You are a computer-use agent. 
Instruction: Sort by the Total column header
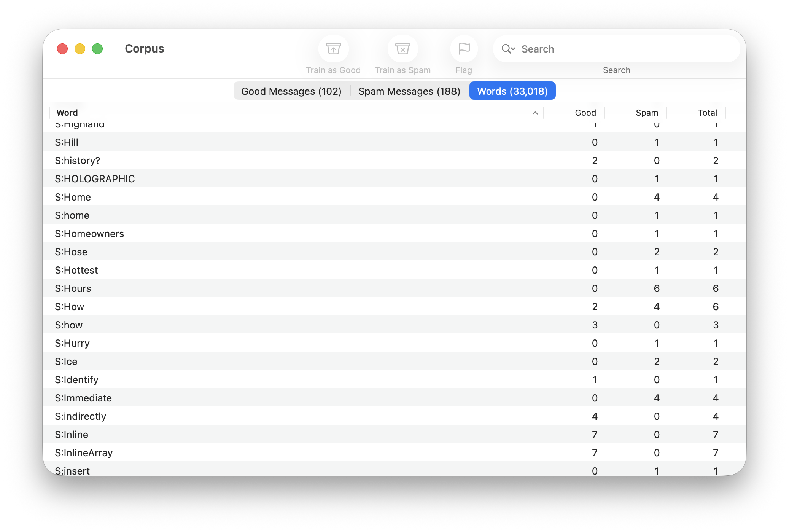pos(707,113)
